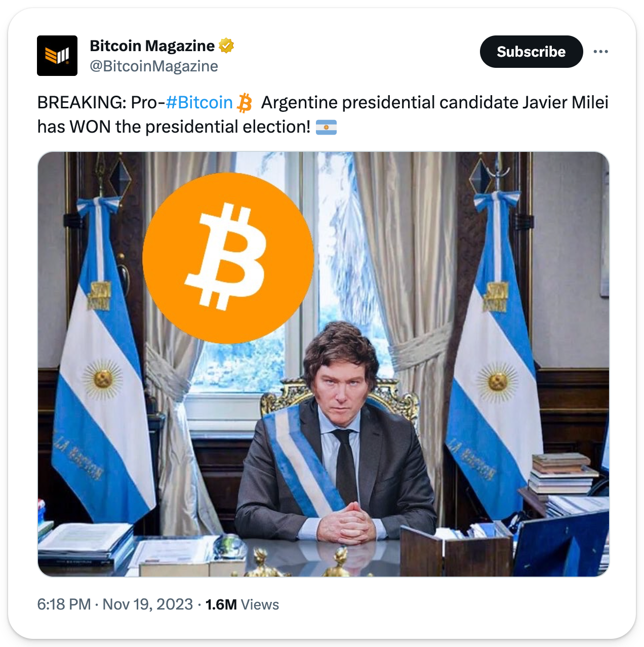
Task: Click the man seated at the desk
Action: coord(337,435)
